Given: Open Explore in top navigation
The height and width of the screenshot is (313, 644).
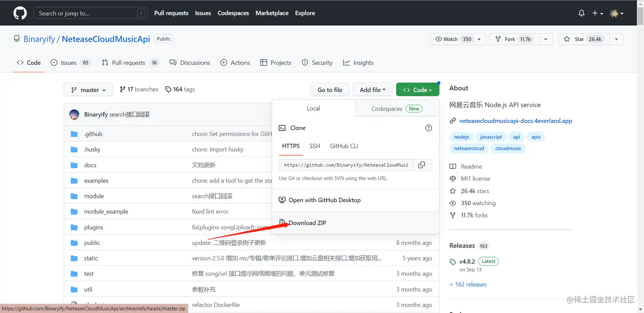Looking at the screenshot, I should [x=305, y=13].
